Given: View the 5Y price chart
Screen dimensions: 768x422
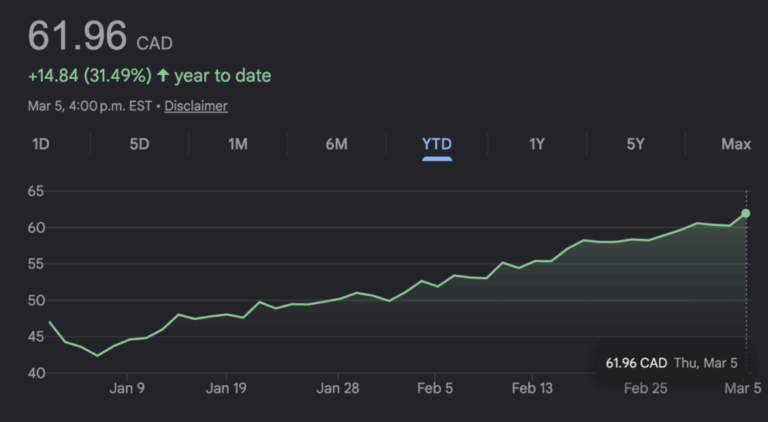Looking at the screenshot, I should coord(635,144).
